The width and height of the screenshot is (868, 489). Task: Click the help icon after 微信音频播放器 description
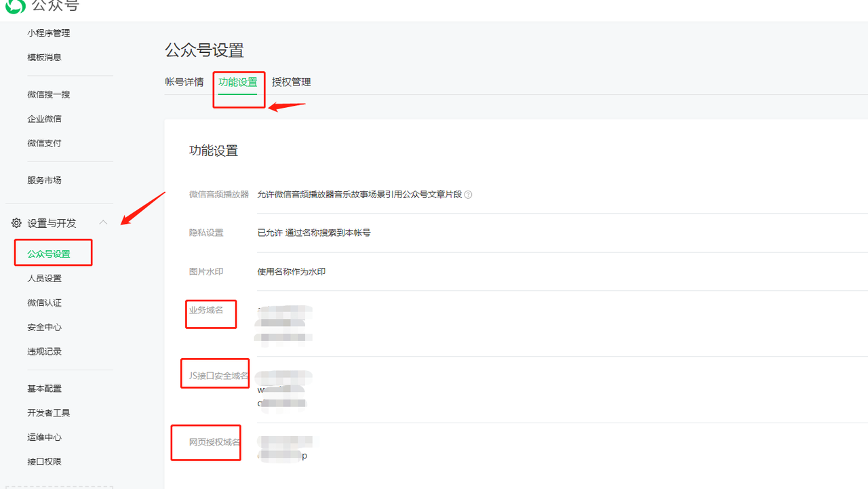pyautogui.click(x=468, y=195)
